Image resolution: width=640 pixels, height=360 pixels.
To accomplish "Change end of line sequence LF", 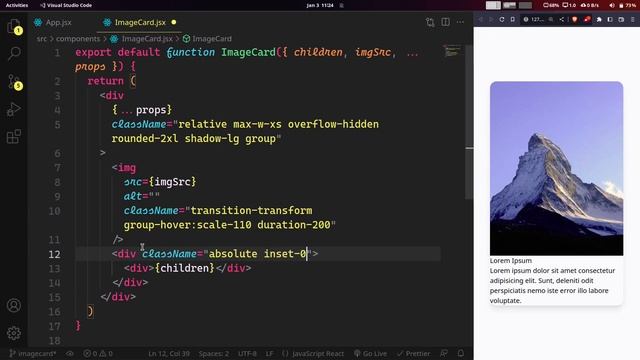I will [x=269, y=353].
